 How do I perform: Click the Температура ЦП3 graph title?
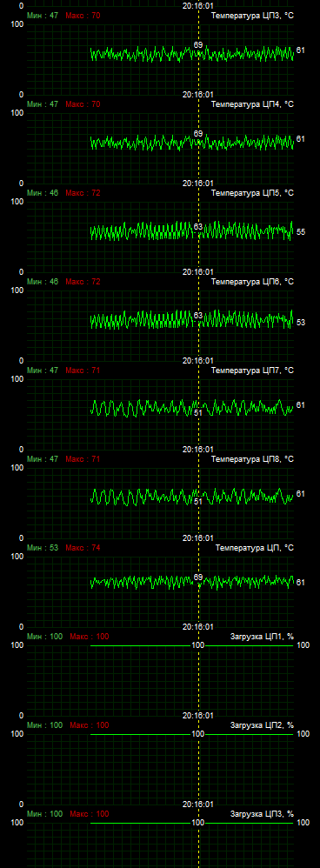[252, 16]
